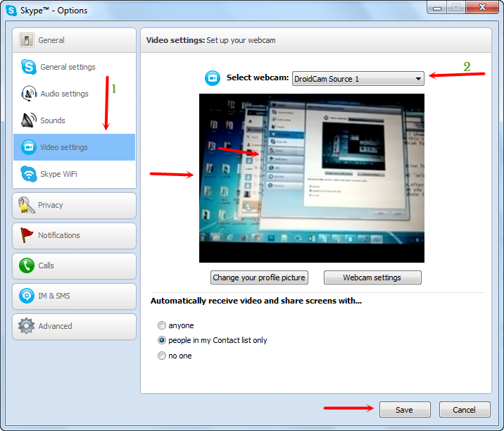Close the Skype Options window
This screenshot has width=504, height=431.
pos(482,8)
